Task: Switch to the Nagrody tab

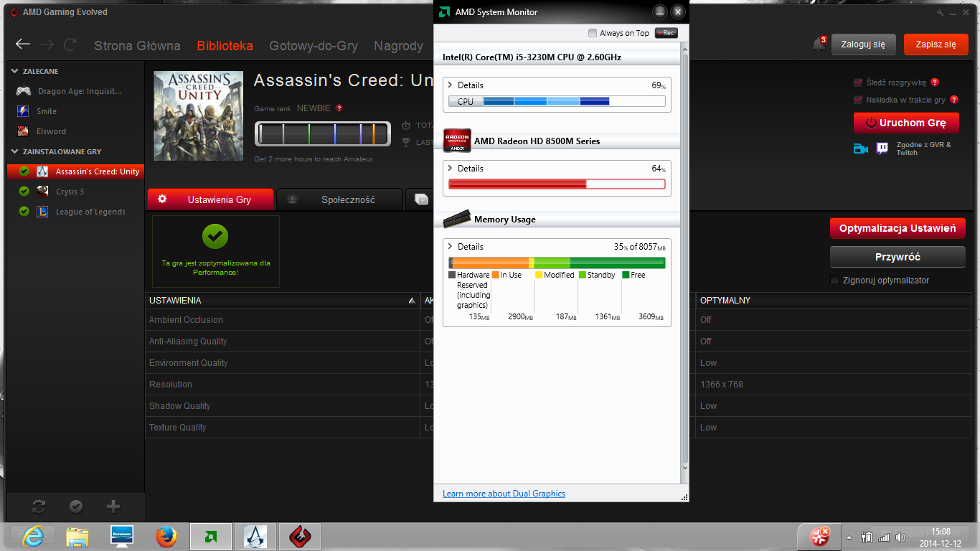Action: 398,46
